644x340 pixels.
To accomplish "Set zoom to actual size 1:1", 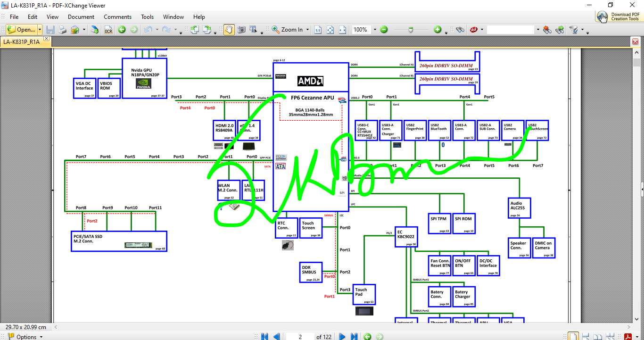I will [x=318, y=30].
